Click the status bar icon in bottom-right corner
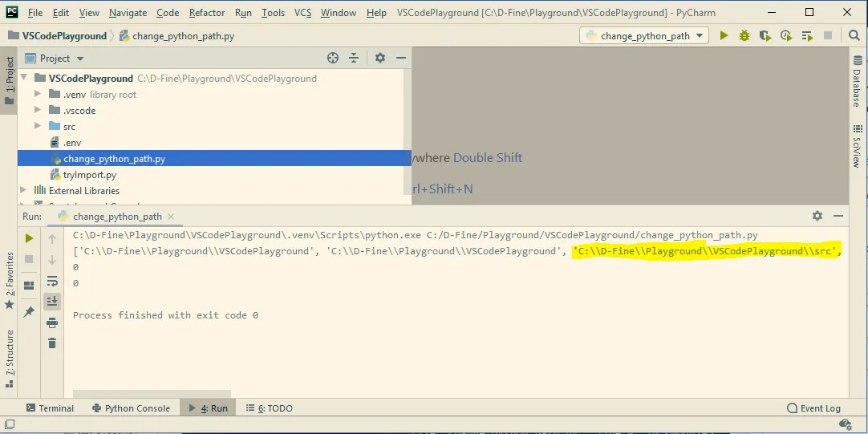Screen dimensions: 868x434 click(x=846, y=424)
